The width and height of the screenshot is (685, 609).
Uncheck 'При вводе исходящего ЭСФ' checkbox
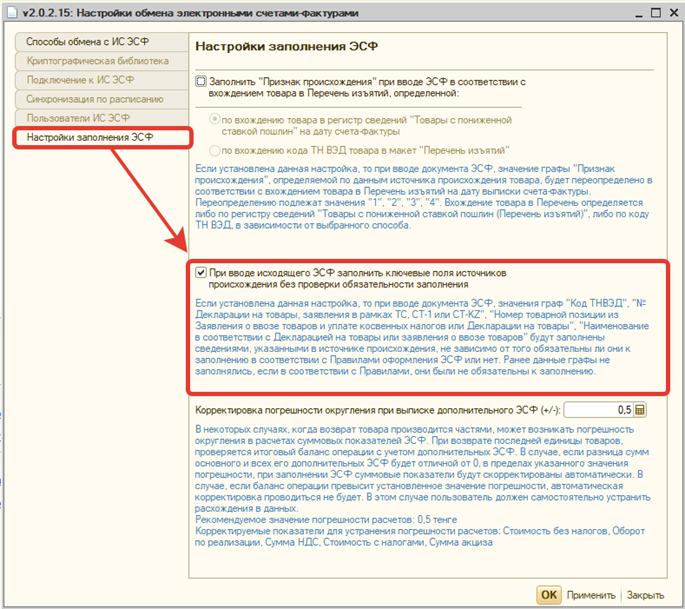click(202, 271)
